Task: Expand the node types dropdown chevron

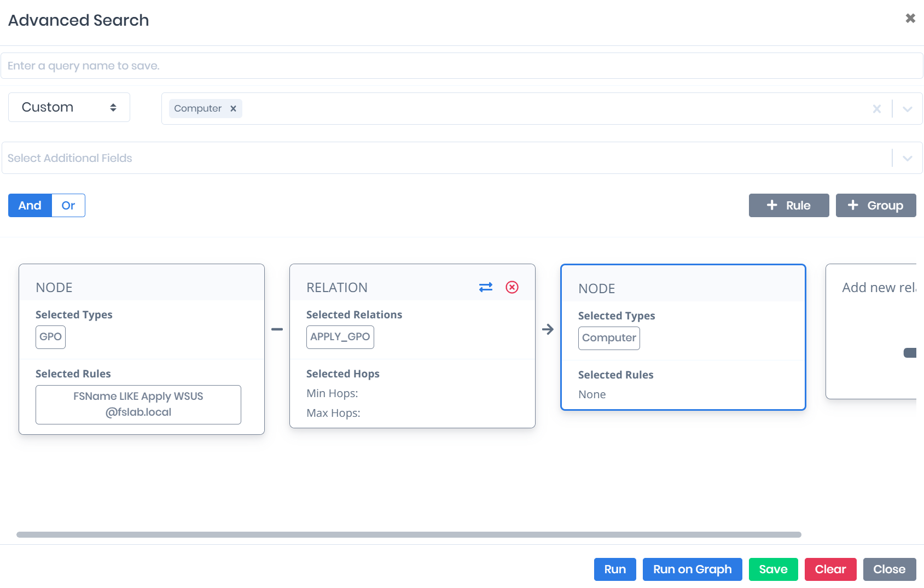Action: [x=907, y=108]
